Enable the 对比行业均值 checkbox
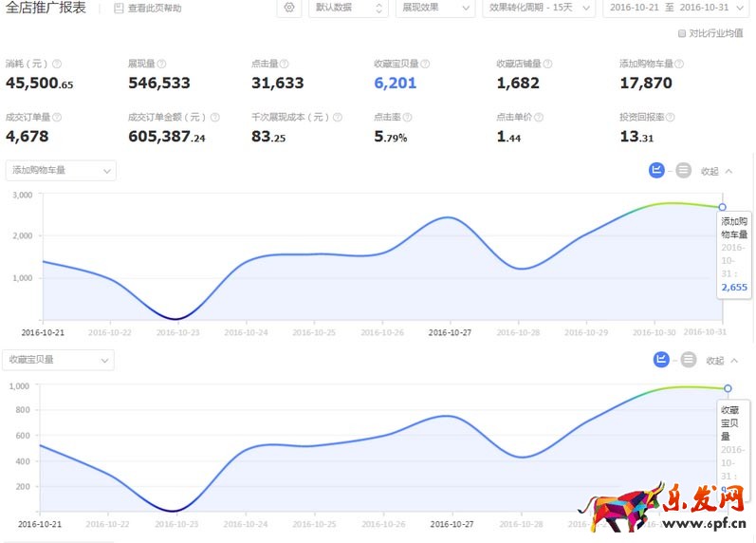756x543 pixels. click(682, 33)
